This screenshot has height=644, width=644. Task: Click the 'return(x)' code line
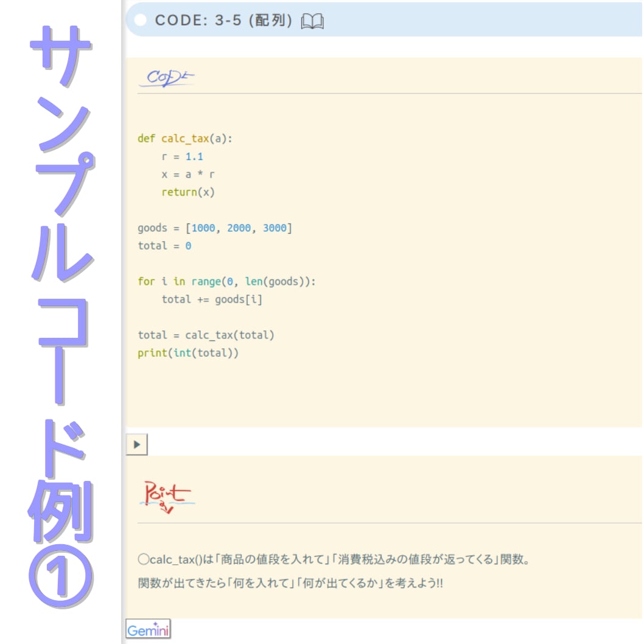click(188, 192)
